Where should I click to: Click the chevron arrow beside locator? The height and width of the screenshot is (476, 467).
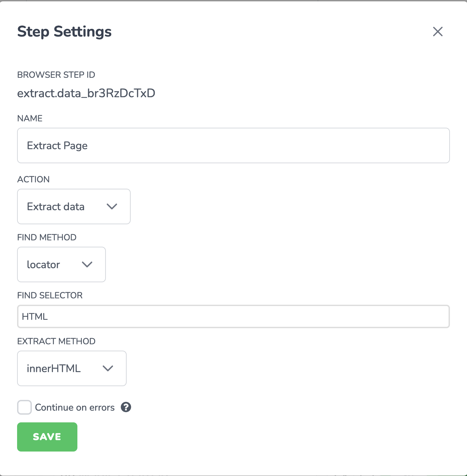[87, 264]
